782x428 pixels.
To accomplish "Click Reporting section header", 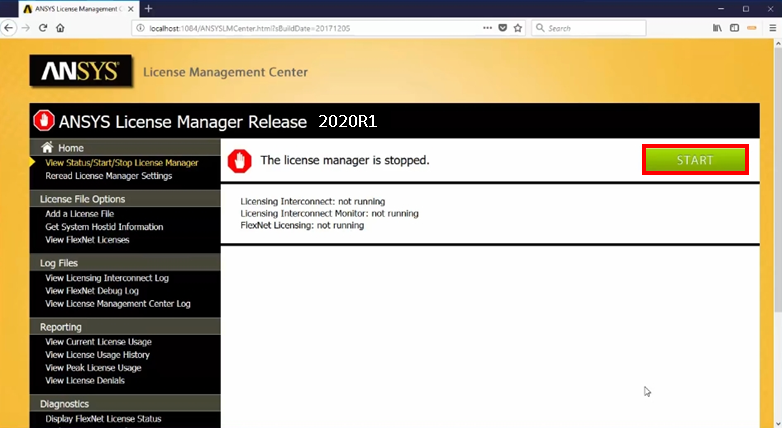I will (x=125, y=327).
